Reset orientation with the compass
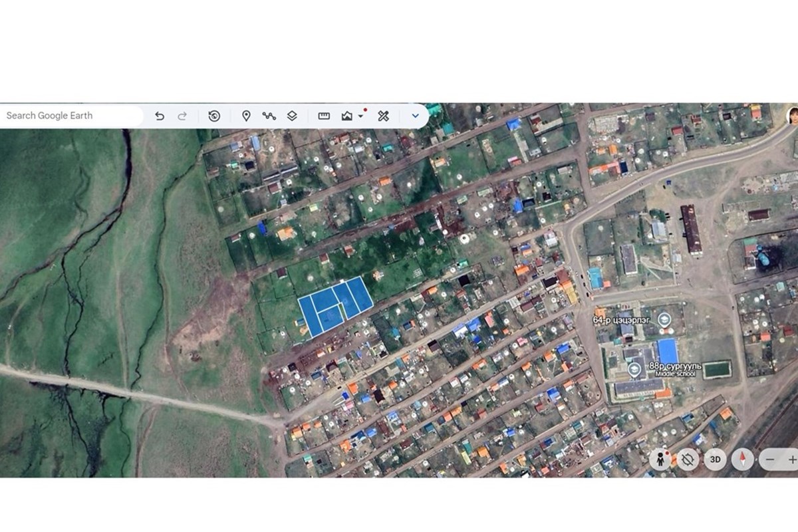798x532 pixels. [x=743, y=460]
